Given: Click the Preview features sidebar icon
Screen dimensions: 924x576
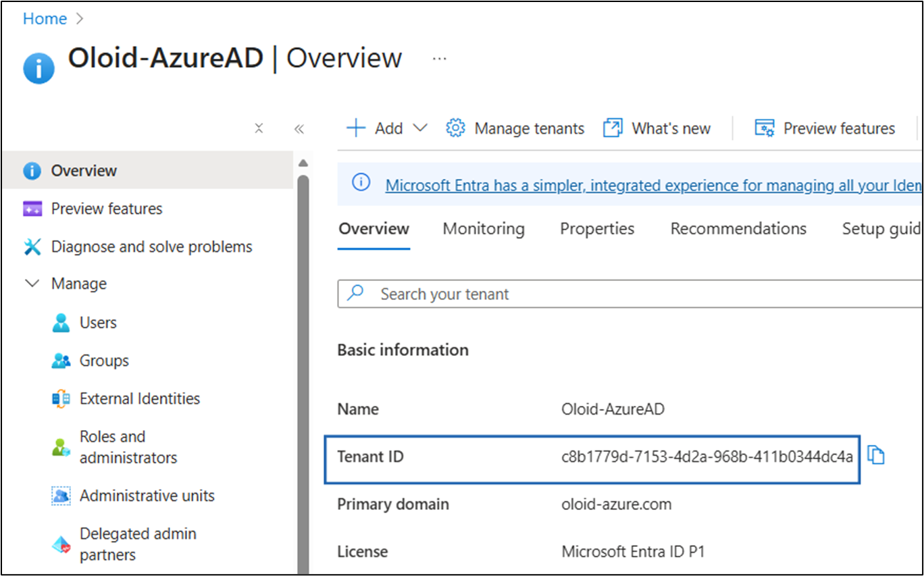Looking at the screenshot, I should coord(32,209).
